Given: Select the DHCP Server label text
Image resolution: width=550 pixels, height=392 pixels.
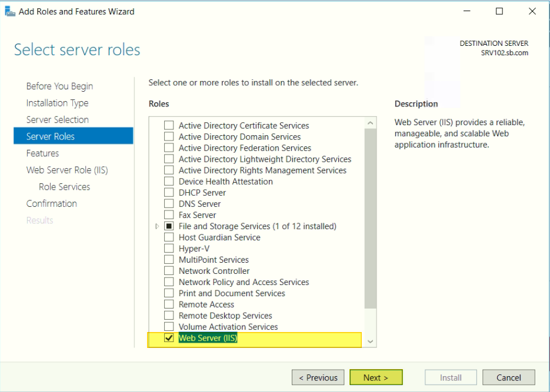Looking at the screenshot, I should [202, 193].
